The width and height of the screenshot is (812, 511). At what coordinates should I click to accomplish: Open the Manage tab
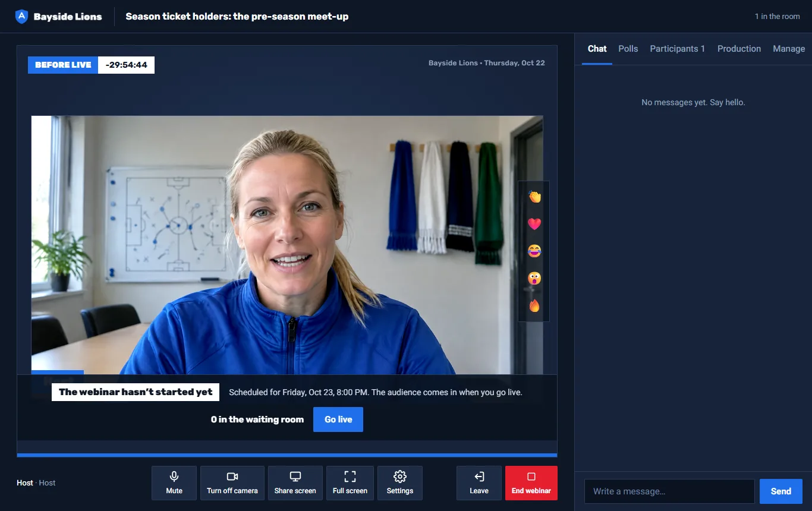[789, 49]
